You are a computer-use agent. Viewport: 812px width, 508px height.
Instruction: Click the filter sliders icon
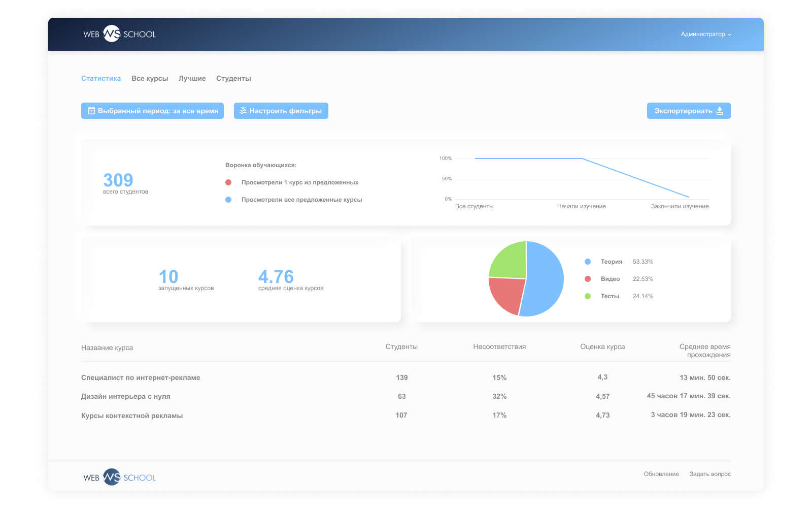[x=243, y=111]
